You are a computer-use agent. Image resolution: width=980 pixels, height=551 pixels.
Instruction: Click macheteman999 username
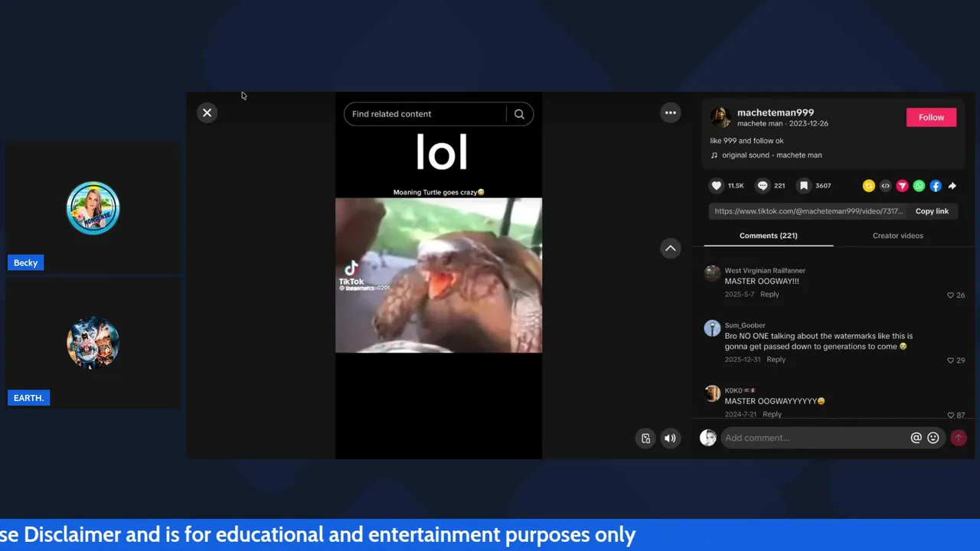coord(775,112)
